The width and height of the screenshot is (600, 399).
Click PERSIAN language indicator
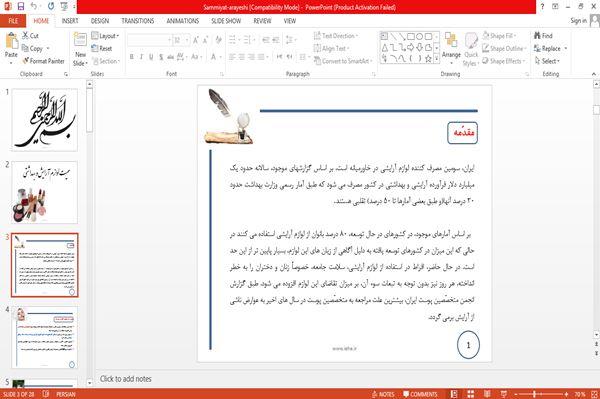pos(65,394)
